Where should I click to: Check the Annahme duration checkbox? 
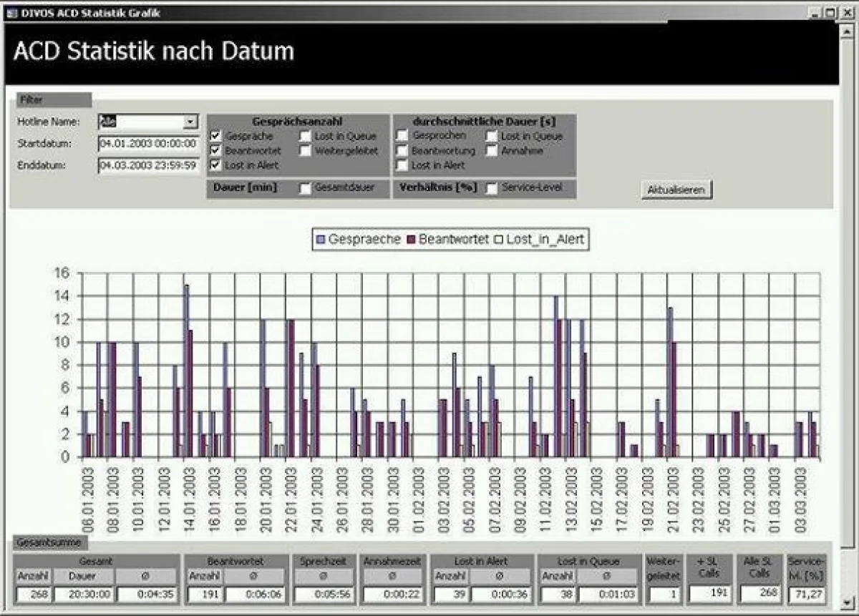[x=490, y=151]
